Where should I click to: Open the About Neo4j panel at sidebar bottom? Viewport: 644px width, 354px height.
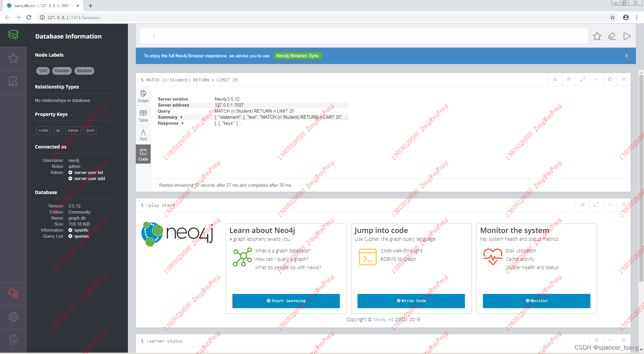(x=13, y=340)
